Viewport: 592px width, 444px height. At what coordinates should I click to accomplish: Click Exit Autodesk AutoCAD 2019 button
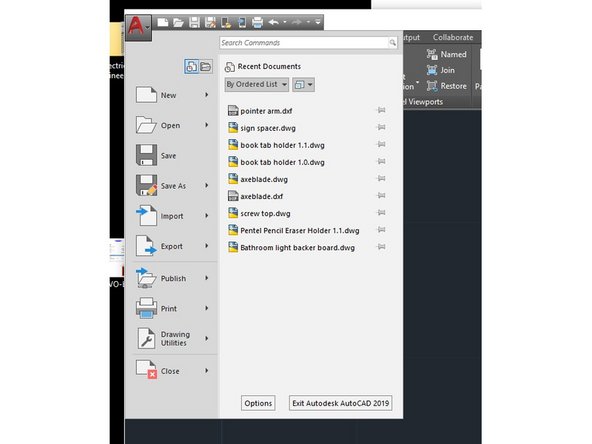341,403
